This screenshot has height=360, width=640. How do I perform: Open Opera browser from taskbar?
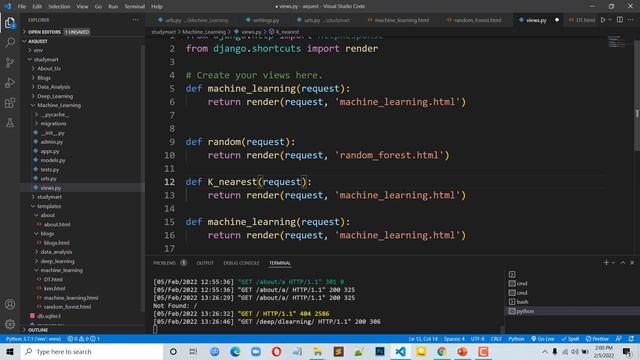[276, 351]
